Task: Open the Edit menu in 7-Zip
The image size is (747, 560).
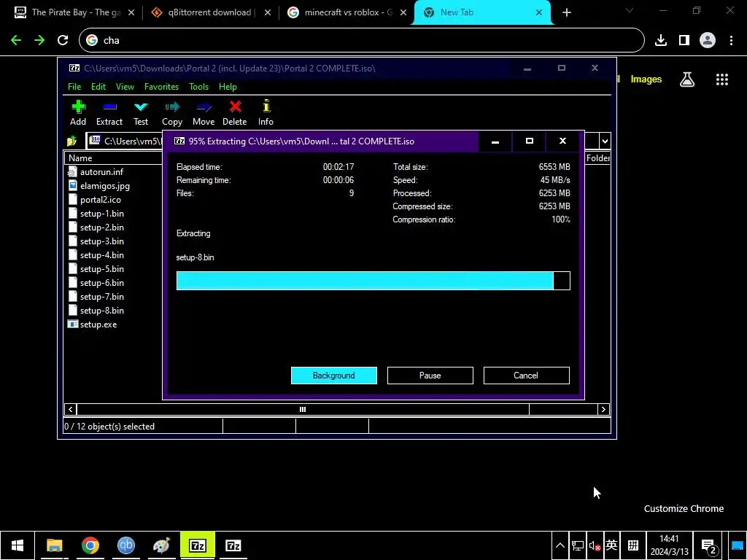Action: tap(98, 87)
